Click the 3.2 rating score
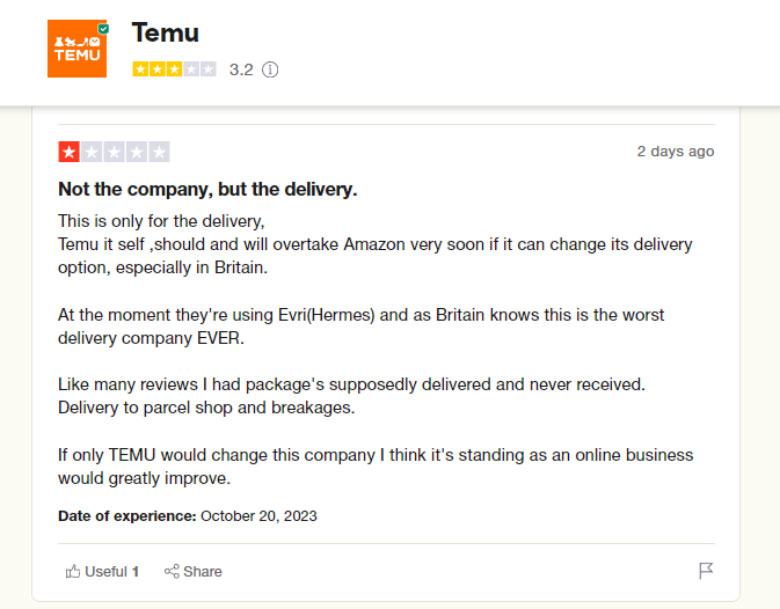Viewport: 780px width, 609px height. [x=241, y=70]
